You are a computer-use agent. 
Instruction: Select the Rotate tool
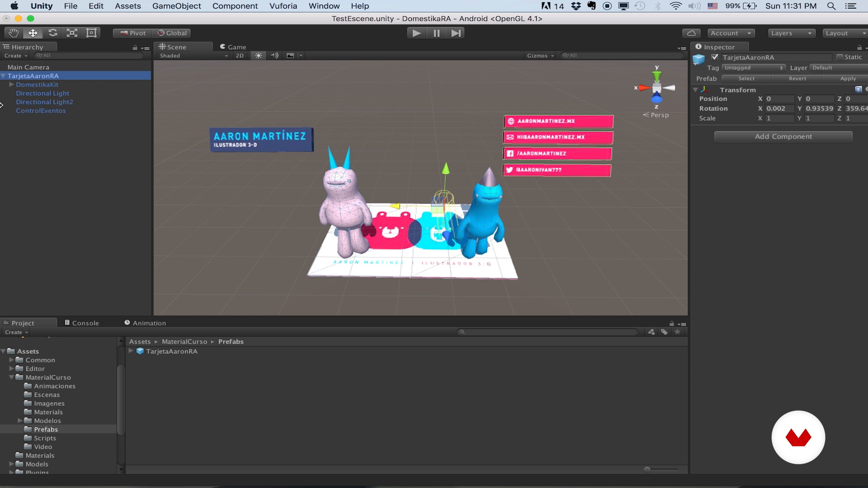pyautogui.click(x=53, y=33)
